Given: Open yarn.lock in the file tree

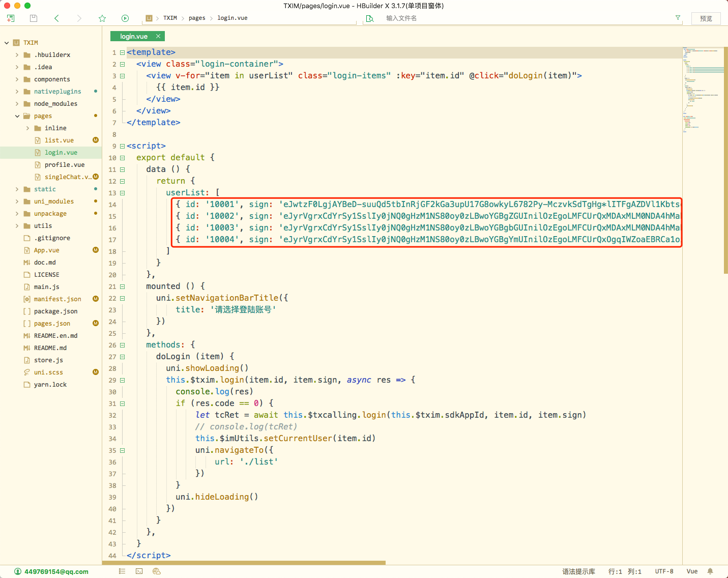Looking at the screenshot, I should (x=51, y=385).
